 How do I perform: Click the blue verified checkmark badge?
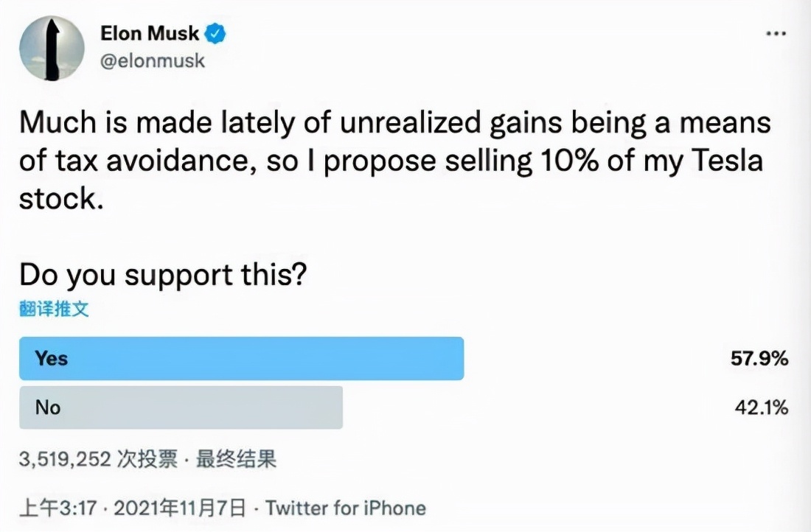point(215,34)
